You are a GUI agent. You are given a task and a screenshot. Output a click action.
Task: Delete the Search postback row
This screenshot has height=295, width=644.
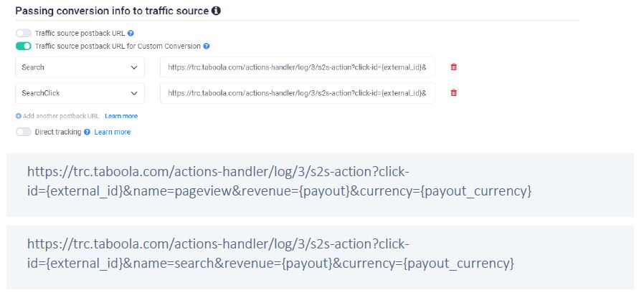point(453,67)
